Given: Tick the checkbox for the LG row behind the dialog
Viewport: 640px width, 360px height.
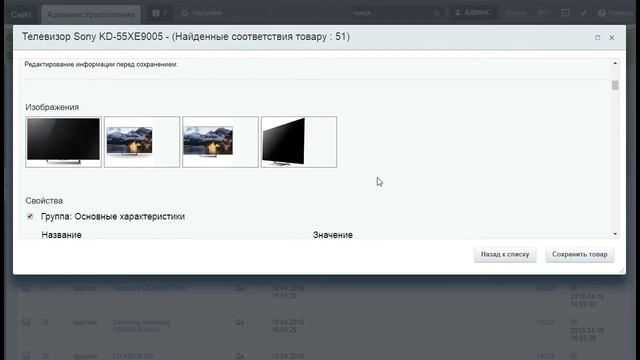Looking at the screenshot, I should coord(26,356).
